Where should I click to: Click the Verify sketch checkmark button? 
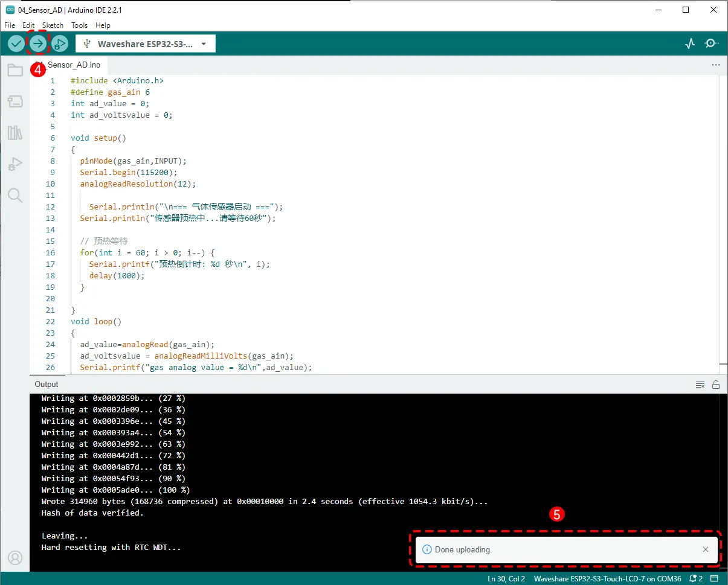pyautogui.click(x=16, y=43)
